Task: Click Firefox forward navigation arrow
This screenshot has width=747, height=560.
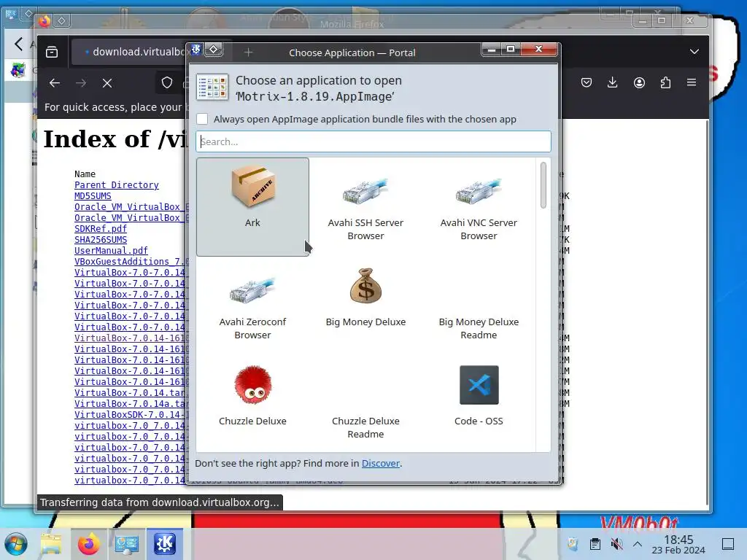Action: pyautogui.click(x=81, y=83)
